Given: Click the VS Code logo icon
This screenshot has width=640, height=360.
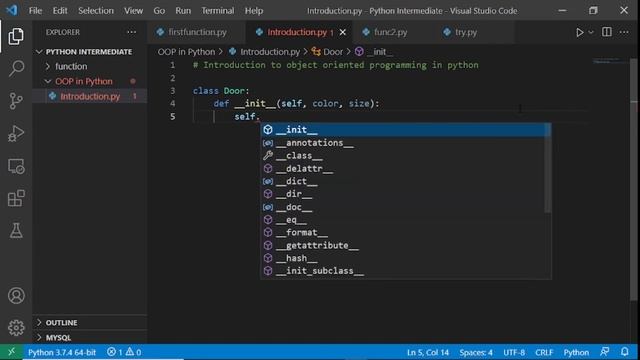Looking at the screenshot, I should click(x=12, y=10).
